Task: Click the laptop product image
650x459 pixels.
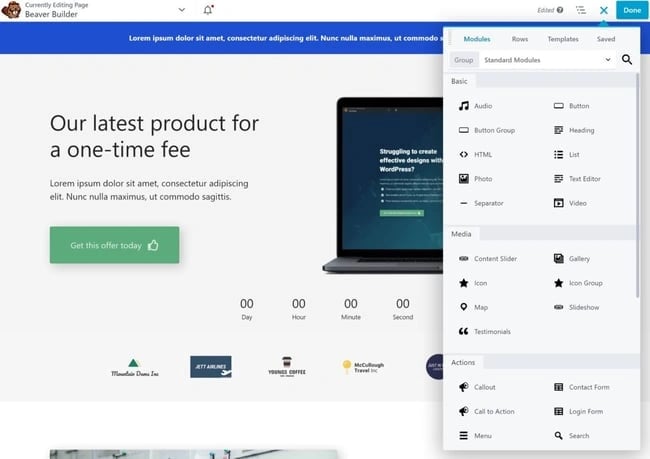Action: pyautogui.click(x=383, y=185)
